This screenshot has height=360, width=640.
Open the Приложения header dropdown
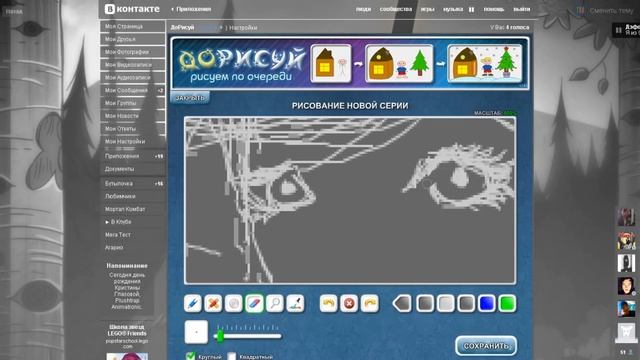(191, 9)
